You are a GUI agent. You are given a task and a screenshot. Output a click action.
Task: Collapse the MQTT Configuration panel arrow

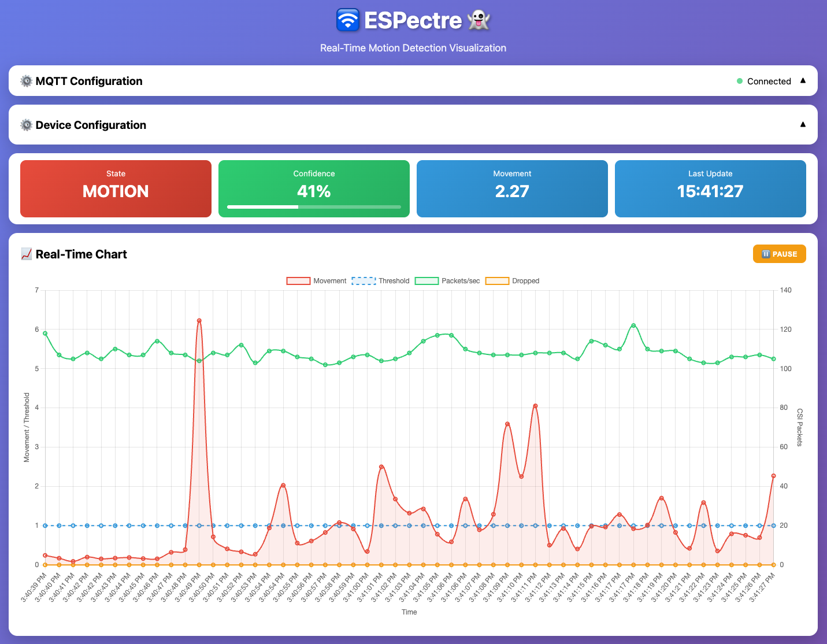803,81
